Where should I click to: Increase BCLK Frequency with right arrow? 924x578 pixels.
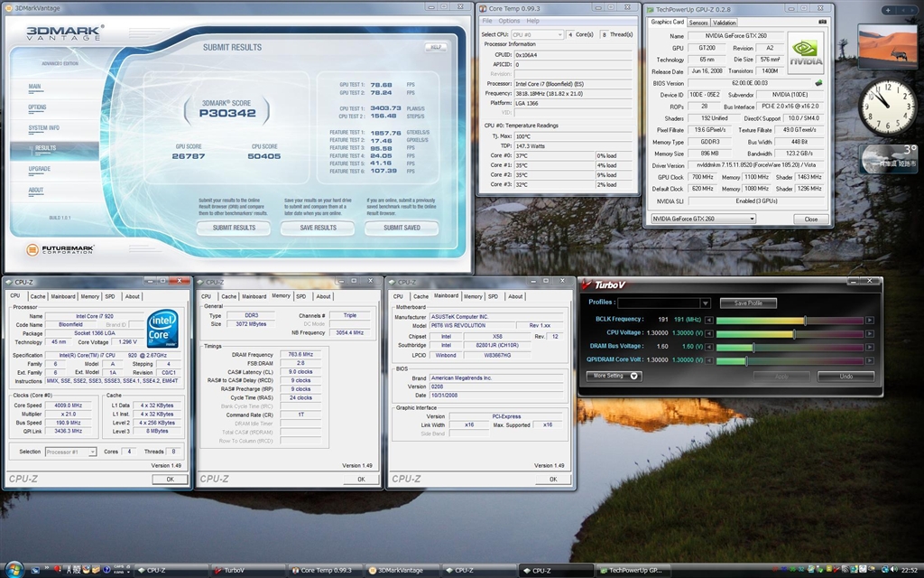click(869, 320)
